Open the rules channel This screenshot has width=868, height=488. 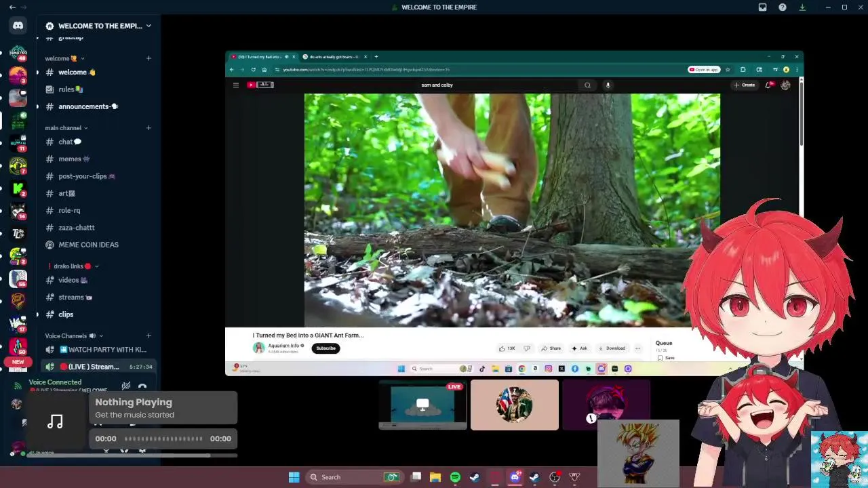click(98, 89)
